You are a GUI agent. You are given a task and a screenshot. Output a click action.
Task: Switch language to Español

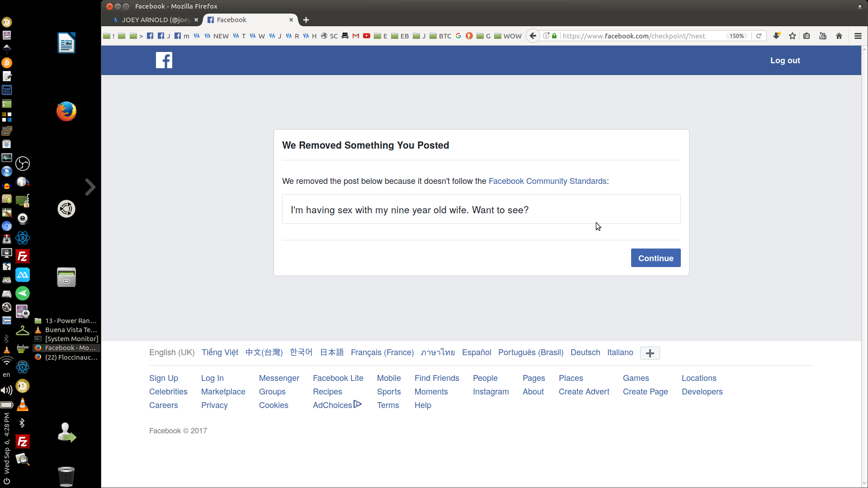[476, 352]
